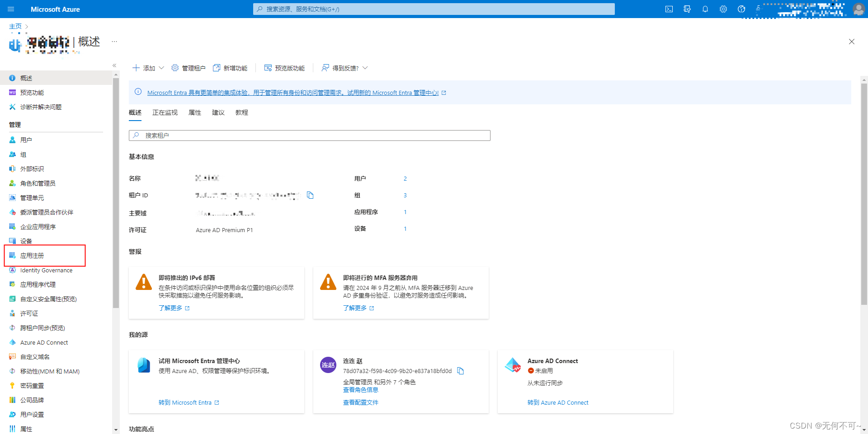868x434 pixels.
Task: Open 委派管理员合作伙伴 in the sidebar
Action: 47,212
